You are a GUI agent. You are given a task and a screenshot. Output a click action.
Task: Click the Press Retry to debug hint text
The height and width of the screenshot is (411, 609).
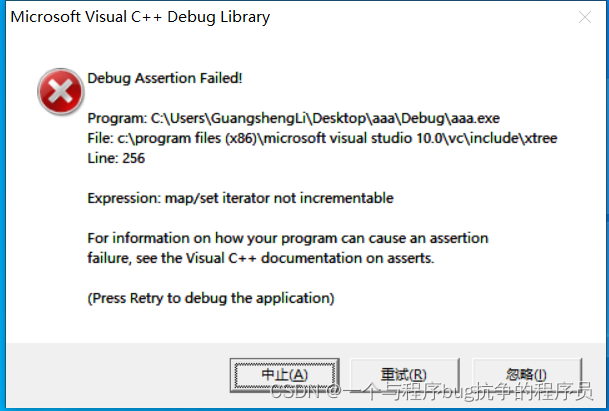click(x=211, y=298)
